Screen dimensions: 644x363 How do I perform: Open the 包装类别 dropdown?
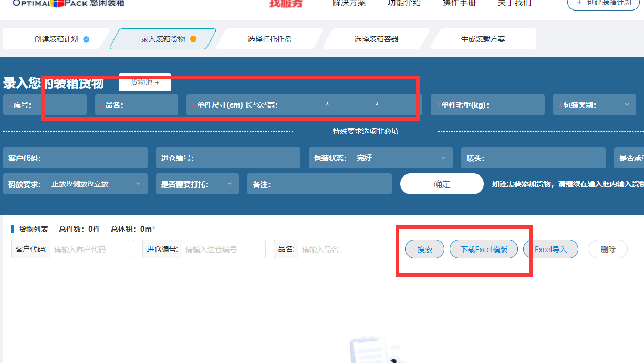[x=594, y=105]
